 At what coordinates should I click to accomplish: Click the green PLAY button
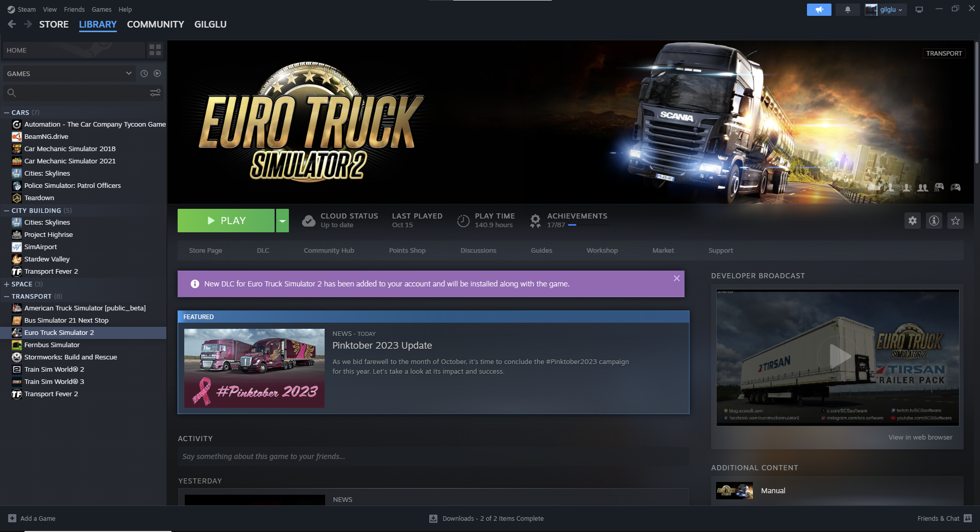click(226, 221)
